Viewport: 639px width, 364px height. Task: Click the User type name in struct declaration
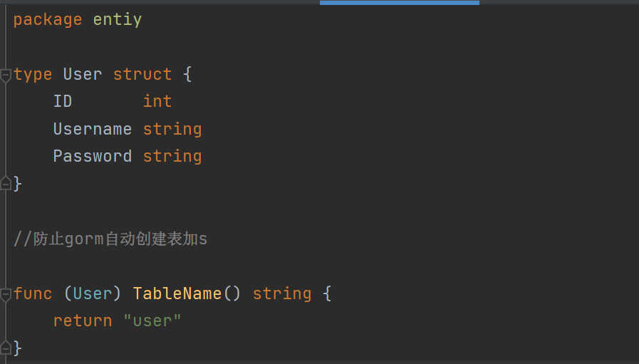coord(83,74)
